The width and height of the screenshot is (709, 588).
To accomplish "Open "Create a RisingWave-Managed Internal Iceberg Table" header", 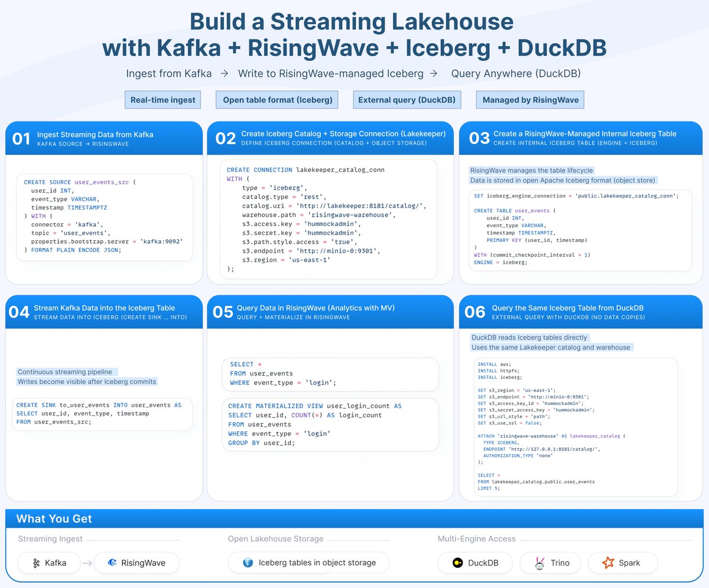I will coord(585,134).
